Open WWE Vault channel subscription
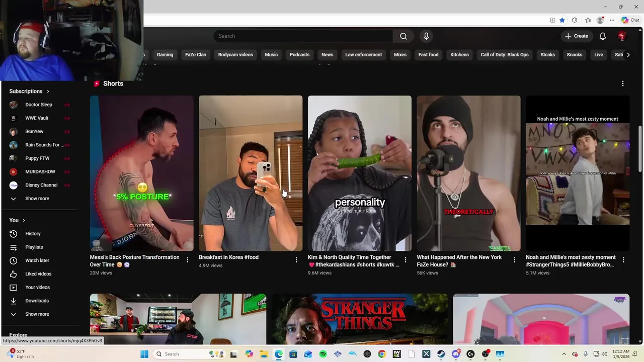Viewport: 644px width, 362px height. [x=39, y=118]
